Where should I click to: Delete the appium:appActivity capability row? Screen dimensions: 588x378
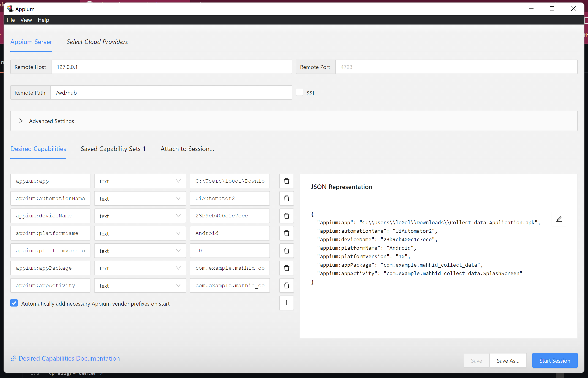[286, 285]
